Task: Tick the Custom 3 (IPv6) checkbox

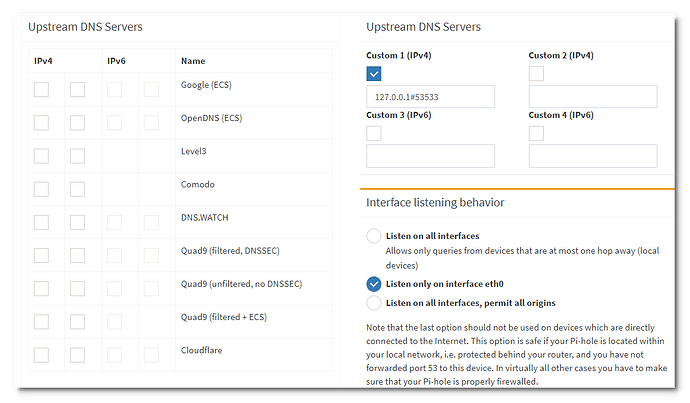Action: [x=374, y=133]
